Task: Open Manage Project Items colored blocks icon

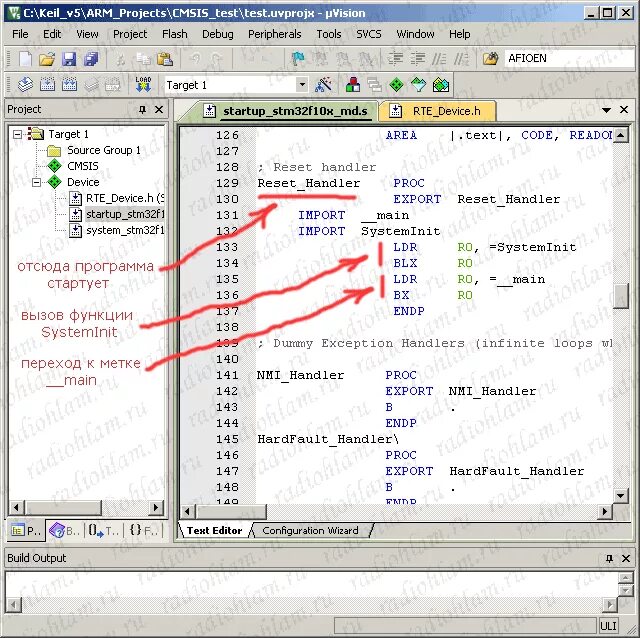Action: tap(353, 85)
